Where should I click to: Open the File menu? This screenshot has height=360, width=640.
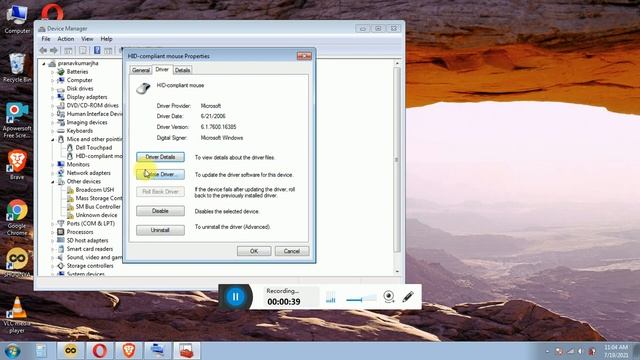tap(46, 39)
